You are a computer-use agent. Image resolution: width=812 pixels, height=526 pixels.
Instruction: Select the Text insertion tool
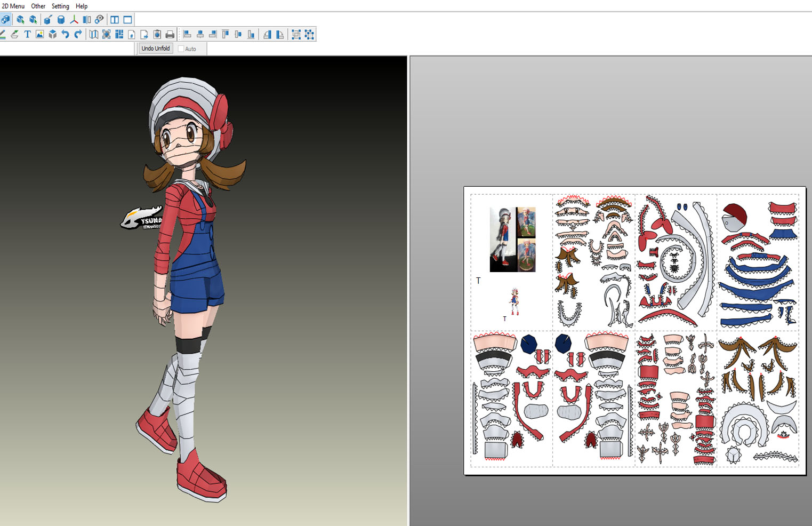click(27, 34)
